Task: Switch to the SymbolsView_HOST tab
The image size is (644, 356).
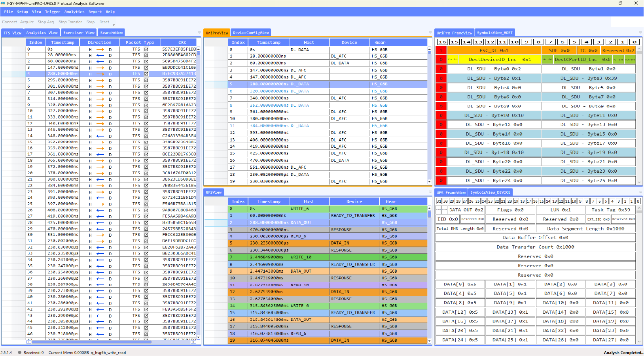Action: (x=495, y=32)
